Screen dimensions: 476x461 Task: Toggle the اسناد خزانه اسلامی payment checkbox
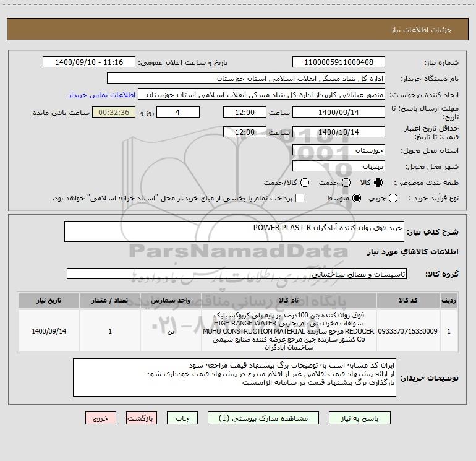coord(300,198)
